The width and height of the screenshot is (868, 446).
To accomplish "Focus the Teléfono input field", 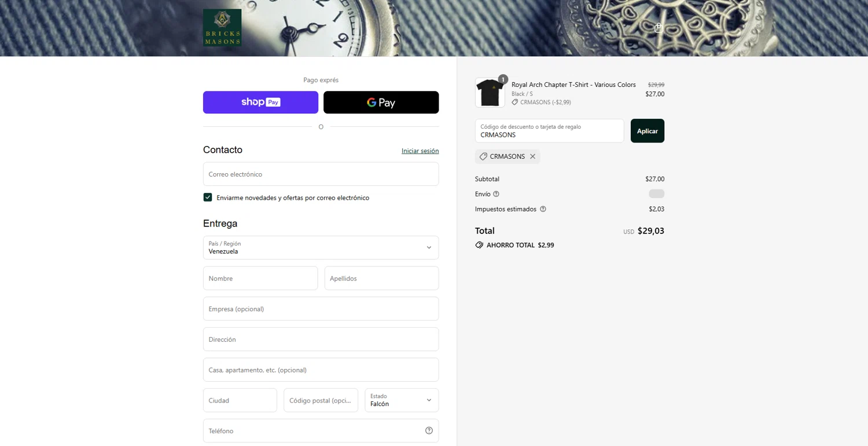I will (321, 430).
